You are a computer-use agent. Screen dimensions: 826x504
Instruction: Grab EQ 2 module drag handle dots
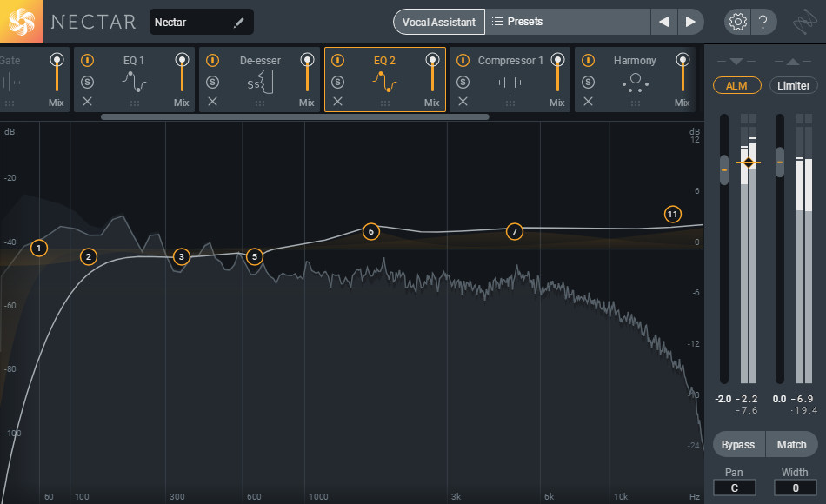point(385,103)
